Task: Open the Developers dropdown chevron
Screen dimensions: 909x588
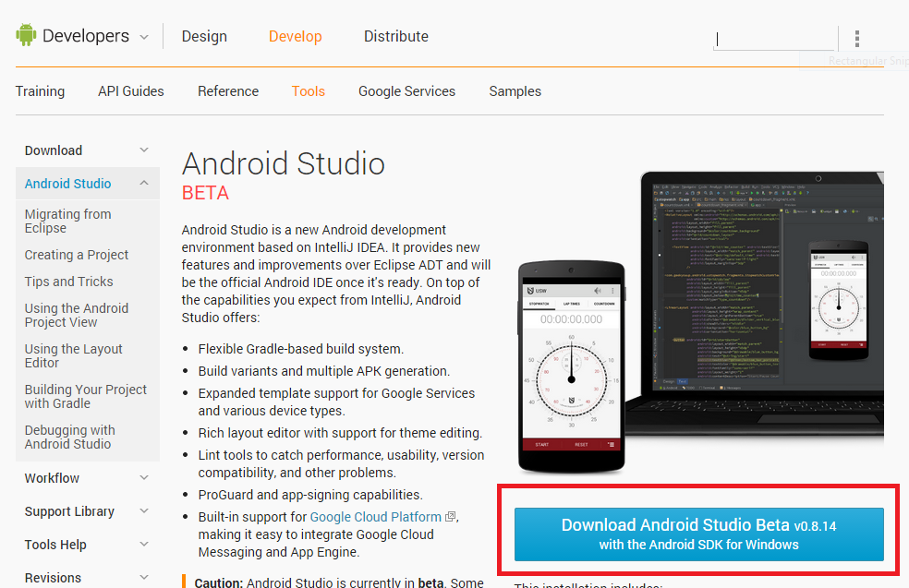Action: click(x=144, y=37)
